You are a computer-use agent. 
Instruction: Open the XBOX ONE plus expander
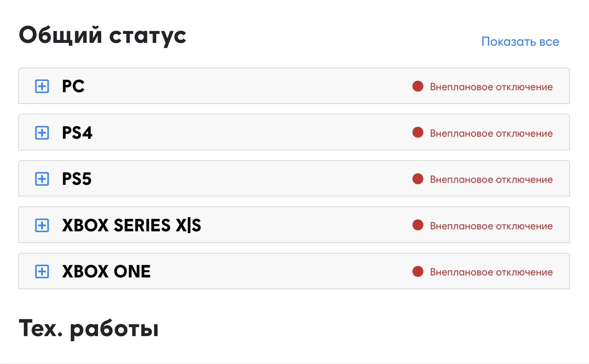click(x=42, y=271)
